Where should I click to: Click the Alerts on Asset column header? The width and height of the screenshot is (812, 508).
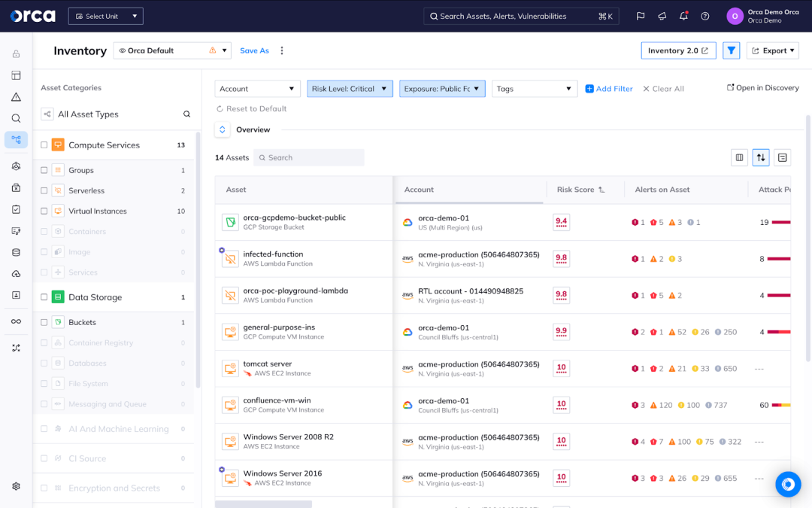coord(662,190)
